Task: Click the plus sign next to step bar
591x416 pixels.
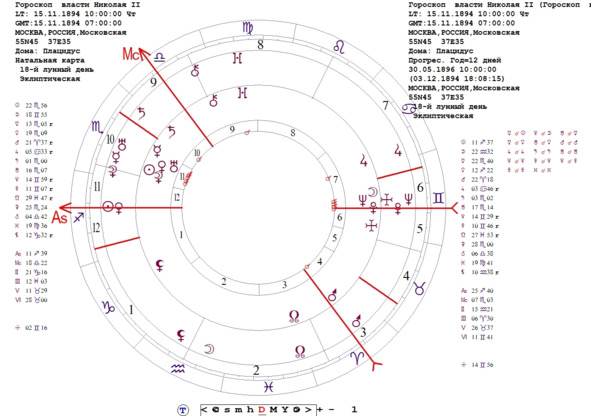Action: 320,409
